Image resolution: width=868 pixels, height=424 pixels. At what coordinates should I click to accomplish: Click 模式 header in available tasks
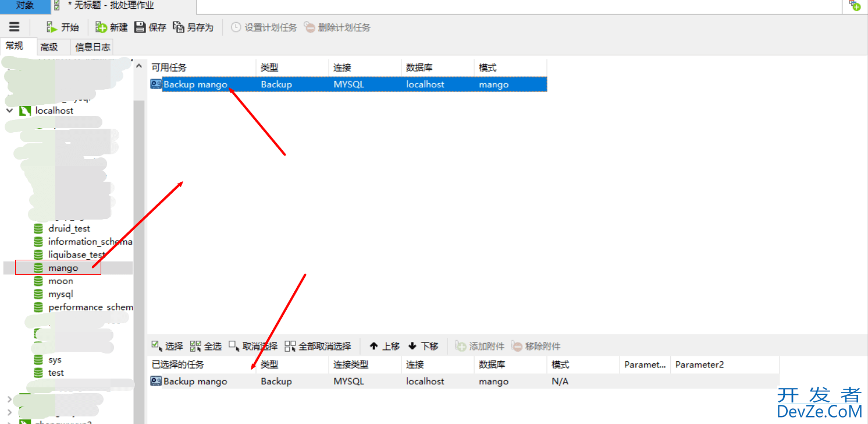coord(510,68)
